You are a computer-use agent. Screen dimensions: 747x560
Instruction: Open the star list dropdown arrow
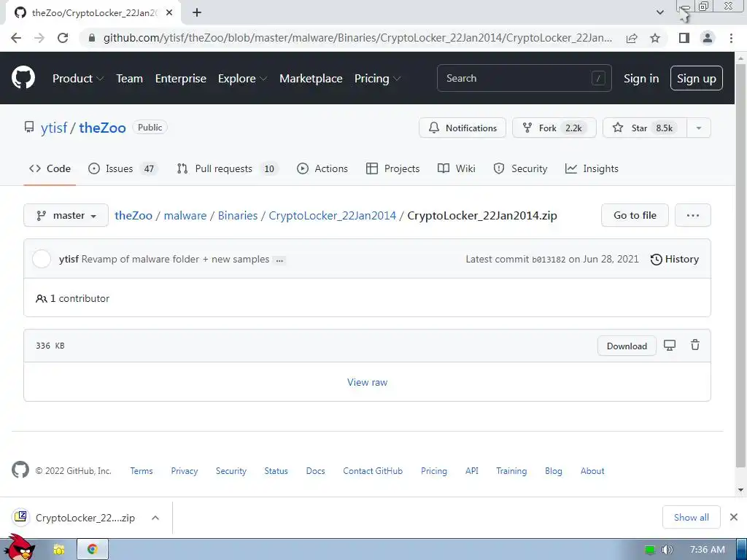699,128
